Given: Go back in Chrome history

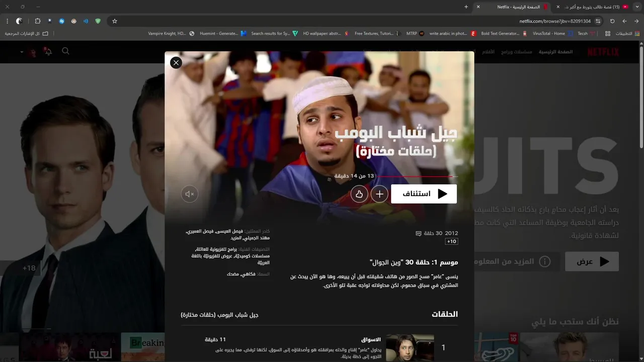Looking at the screenshot, I should (x=636, y=21).
